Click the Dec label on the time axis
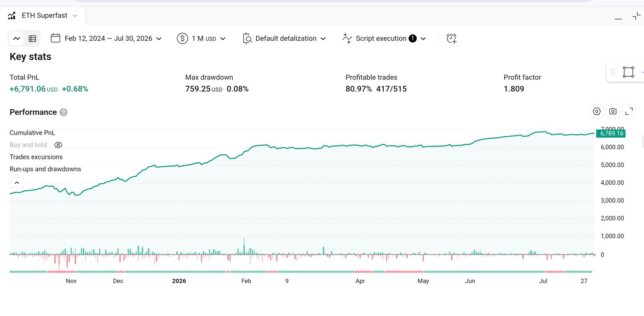 coord(118,281)
